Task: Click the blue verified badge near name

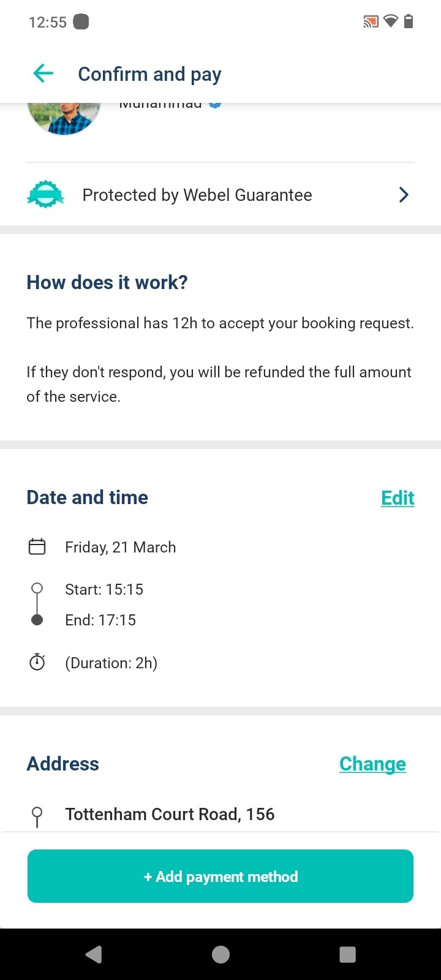Action: [215, 104]
